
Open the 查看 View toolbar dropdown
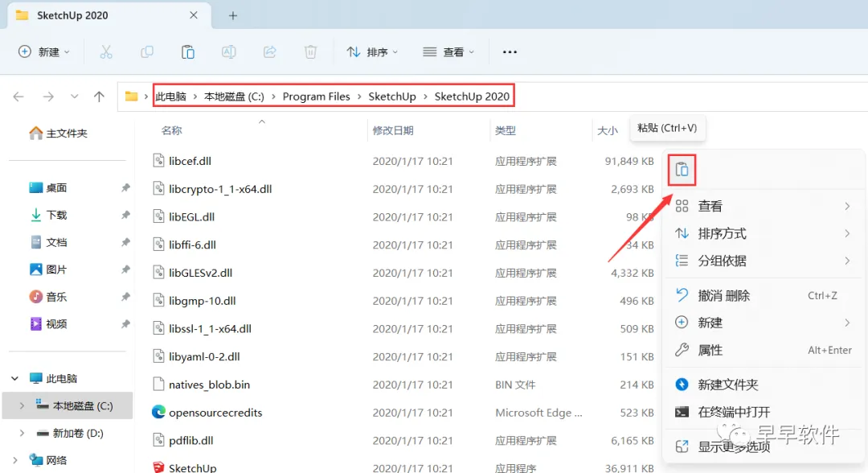[448, 52]
